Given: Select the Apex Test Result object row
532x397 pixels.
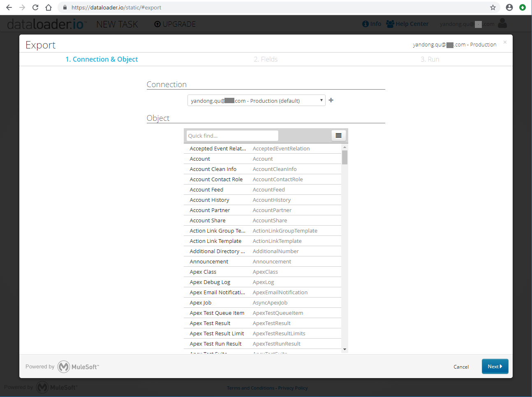Looking at the screenshot, I should click(x=262, y=323).
